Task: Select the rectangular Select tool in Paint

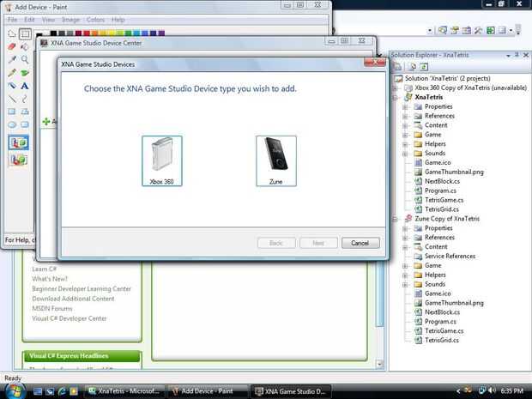Action: [x=25, y=33]
